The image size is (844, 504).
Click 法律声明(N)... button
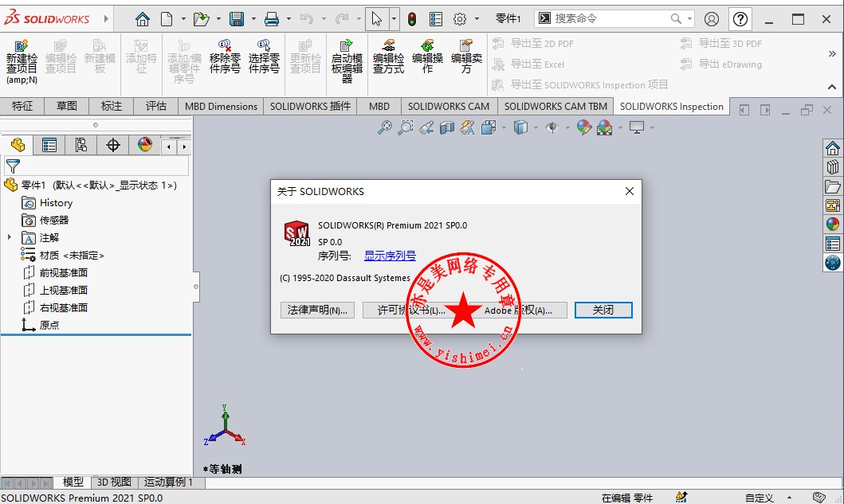[x=317, y=311]
